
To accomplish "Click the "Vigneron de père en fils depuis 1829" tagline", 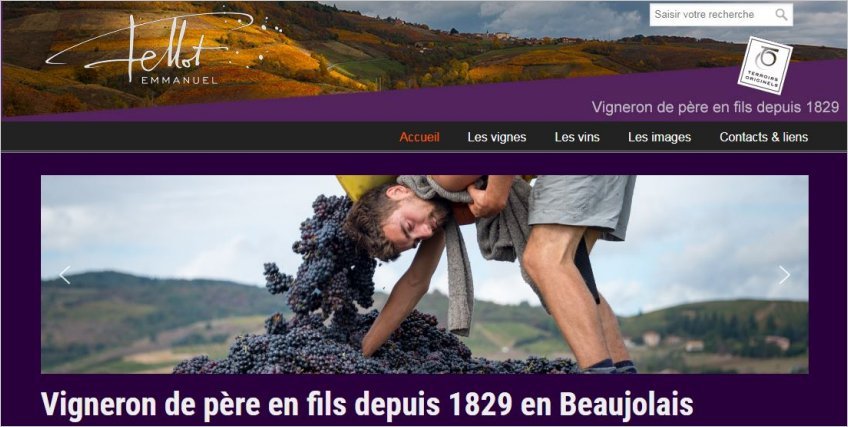I will click(715, 107).
